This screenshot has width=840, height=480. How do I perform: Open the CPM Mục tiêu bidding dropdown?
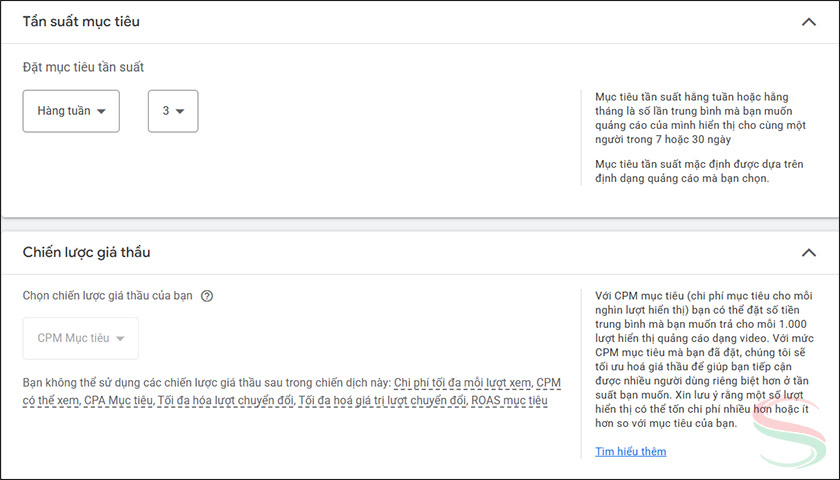tap(81, 338)
